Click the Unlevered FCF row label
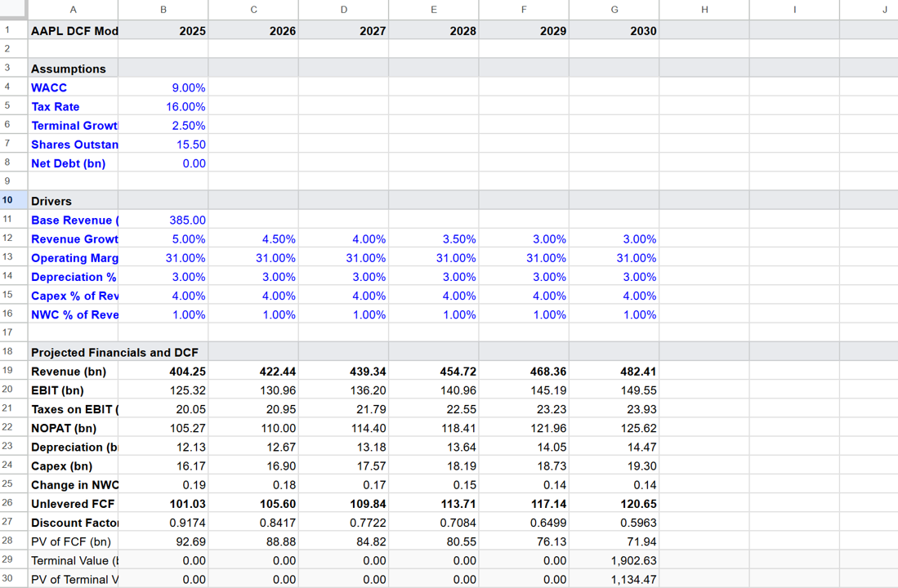 pos(74,503)
